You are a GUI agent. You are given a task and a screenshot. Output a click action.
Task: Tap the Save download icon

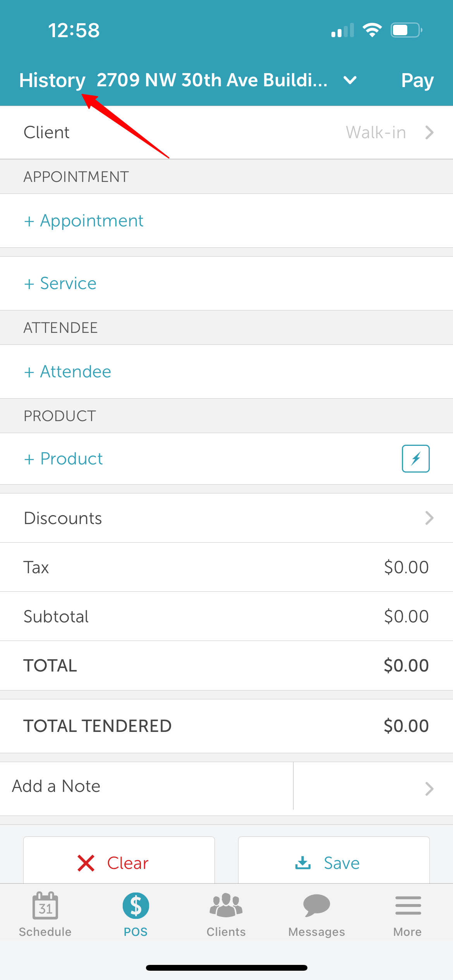click(x=303, y=863)
